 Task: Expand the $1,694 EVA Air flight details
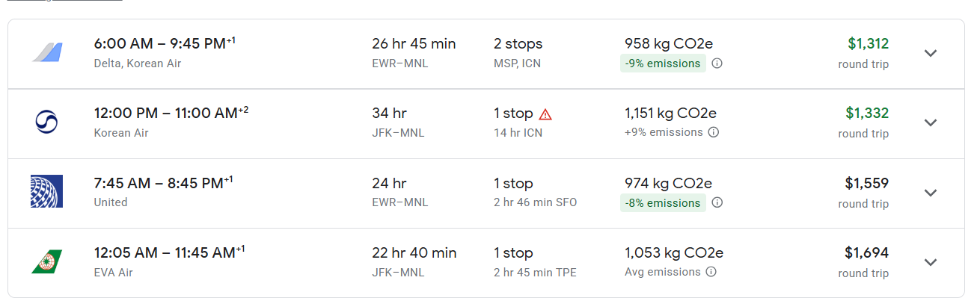tap(930, 262)
